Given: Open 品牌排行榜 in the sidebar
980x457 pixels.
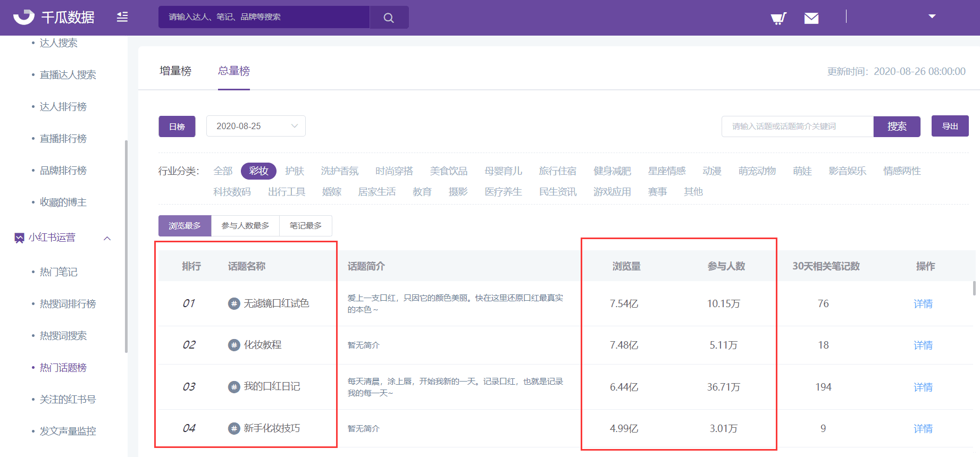Looking at the screenshot, I should pyautogui.click(x=63, y=171).
